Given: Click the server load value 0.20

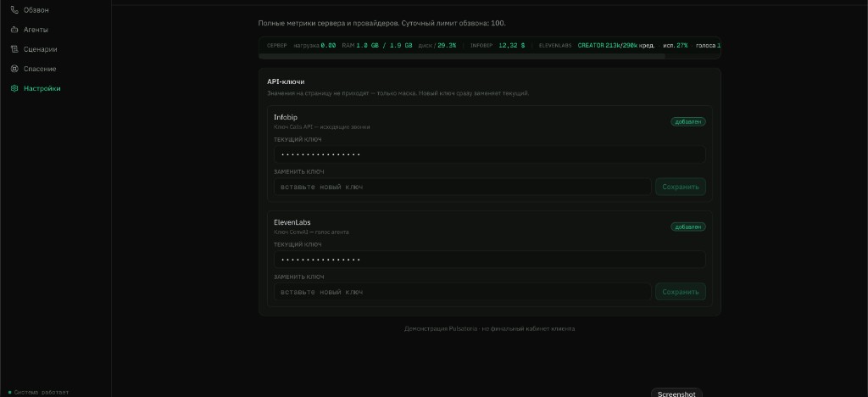Looking at the screenshot, I should click(x=328, y=46).
